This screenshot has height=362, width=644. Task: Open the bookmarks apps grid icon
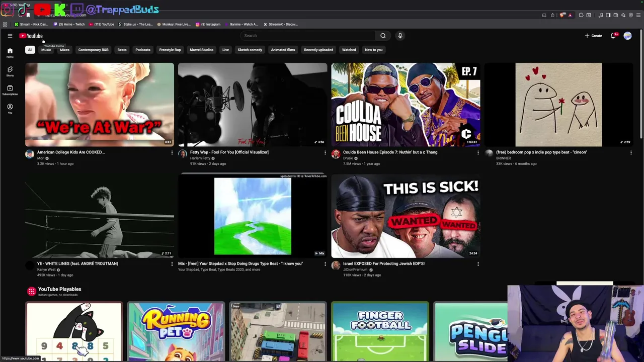coord(5,24)
